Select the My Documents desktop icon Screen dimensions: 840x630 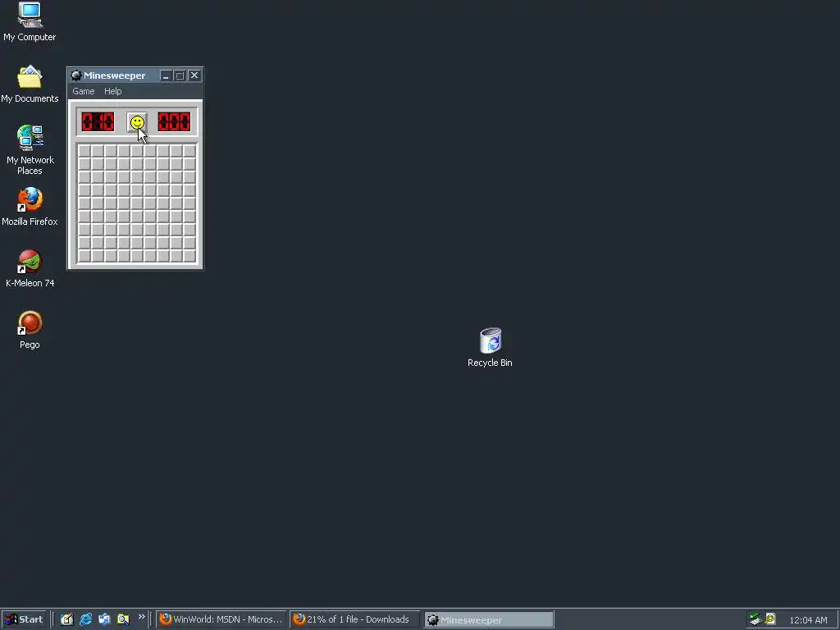tap(30, 84)
